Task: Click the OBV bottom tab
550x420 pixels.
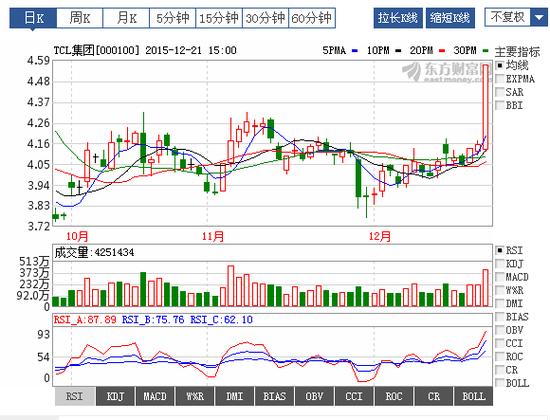Action: (x=314, y=396)
